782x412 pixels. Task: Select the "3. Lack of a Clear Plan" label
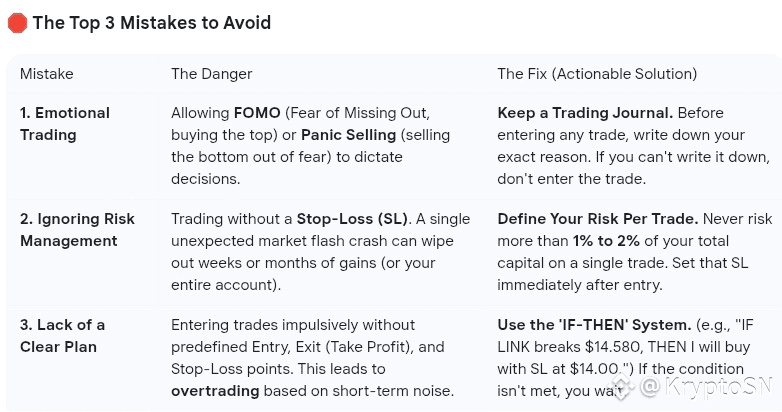[62, 336]
